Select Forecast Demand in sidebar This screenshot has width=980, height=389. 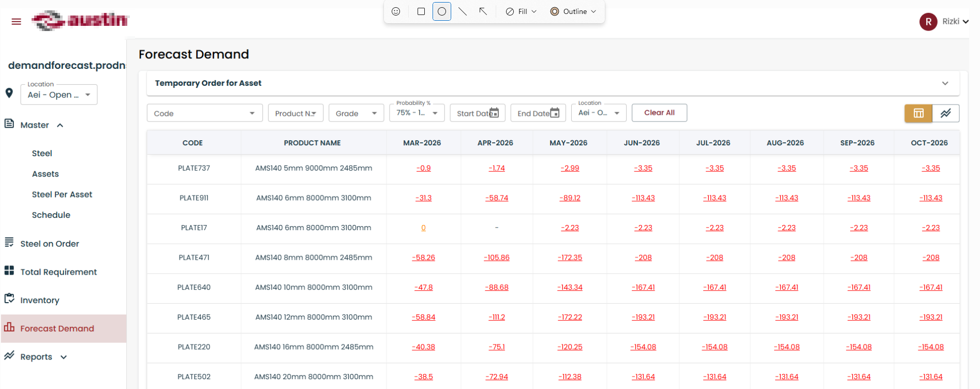pyautogui.click(x=64, y=328)
